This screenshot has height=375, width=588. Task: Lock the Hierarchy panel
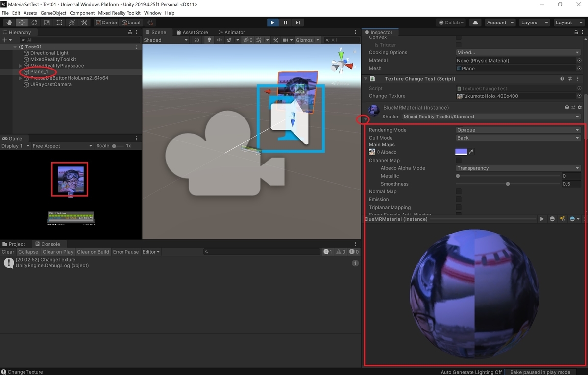tap(130, 32)
